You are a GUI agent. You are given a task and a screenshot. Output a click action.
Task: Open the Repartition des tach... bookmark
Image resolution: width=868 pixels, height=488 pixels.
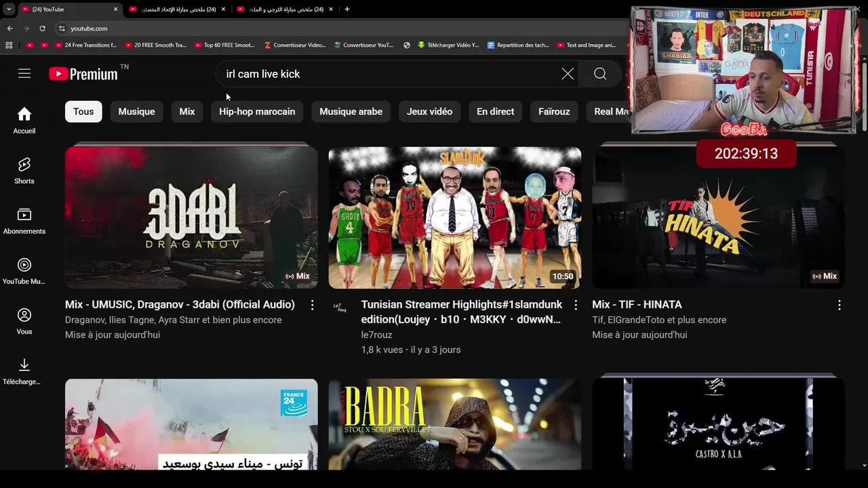(x=517, y=45)
